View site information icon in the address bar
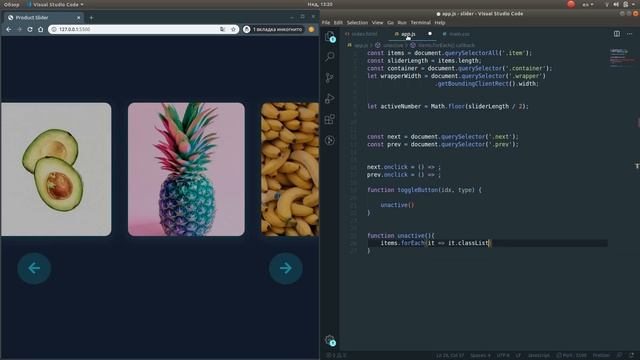This screenshot has height=360, width=640. (54, 29)
